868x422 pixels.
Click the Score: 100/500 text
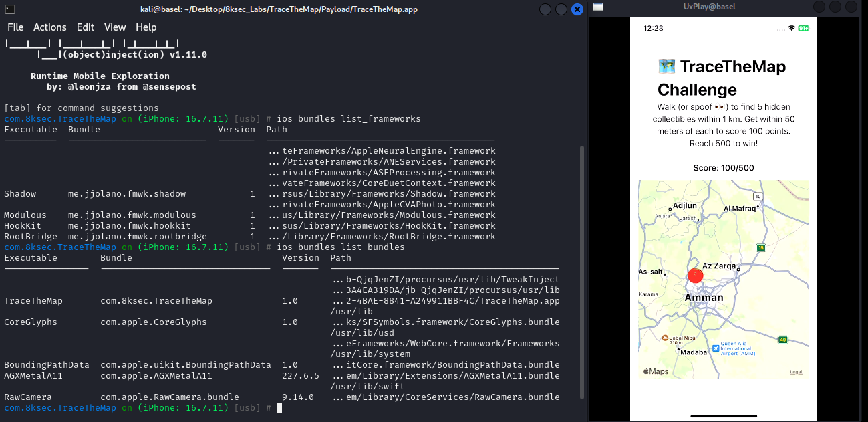[x=723, y=167]
